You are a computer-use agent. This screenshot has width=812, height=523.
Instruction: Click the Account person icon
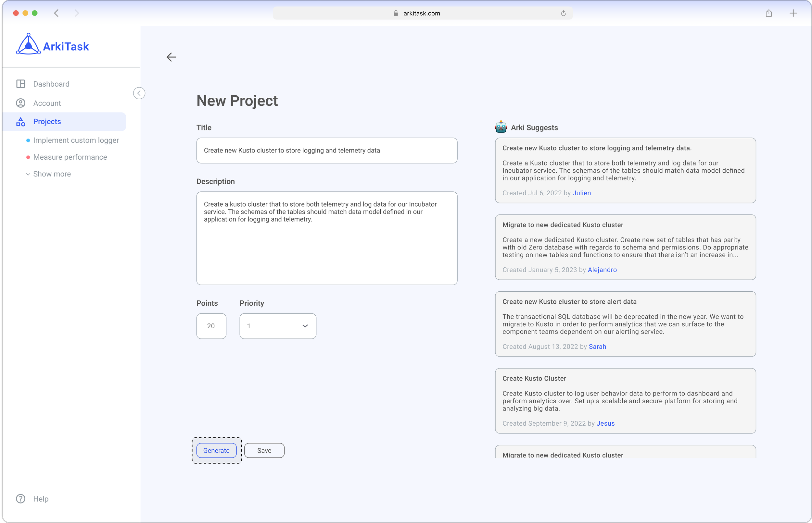point(21,103)
